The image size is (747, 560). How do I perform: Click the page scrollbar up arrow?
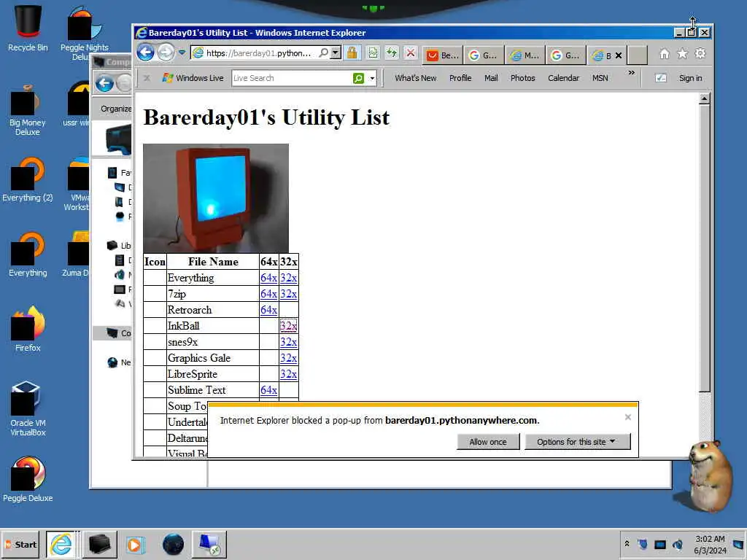click(x=704, y=99)
